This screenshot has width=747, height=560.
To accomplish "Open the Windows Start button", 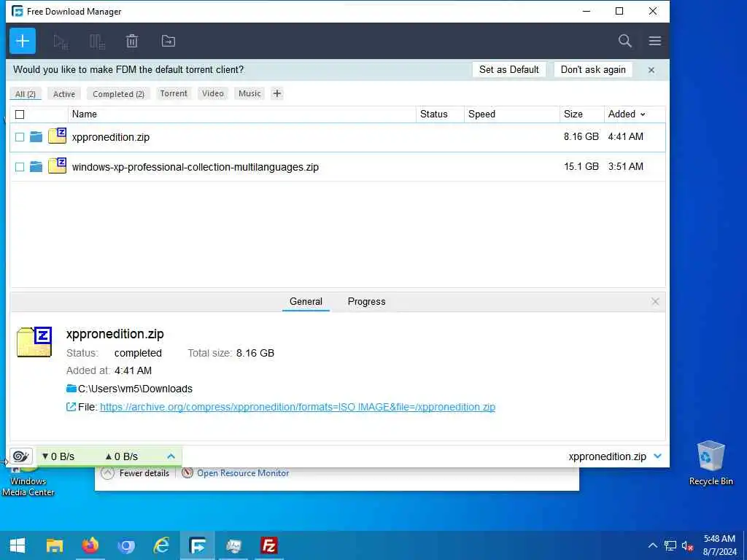I will (x=18, y=545).
